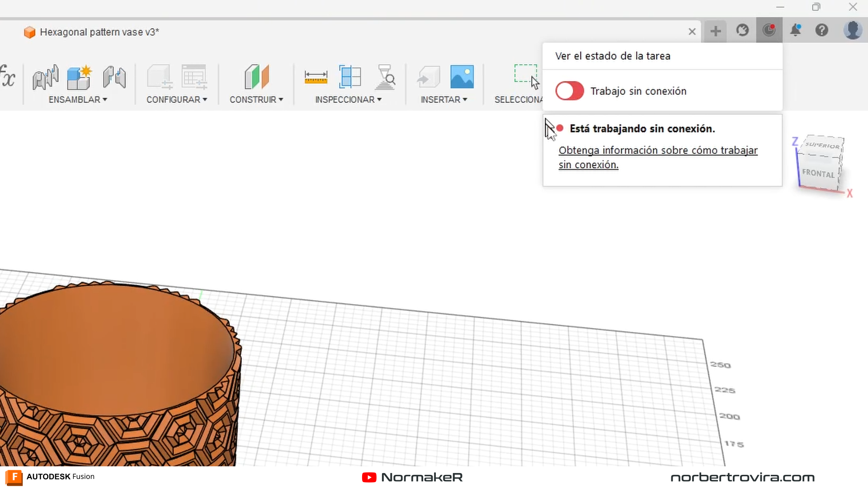Switch to Hexagonal pattern vase v3 tab

pyautogui.click(x=99, y=32)
